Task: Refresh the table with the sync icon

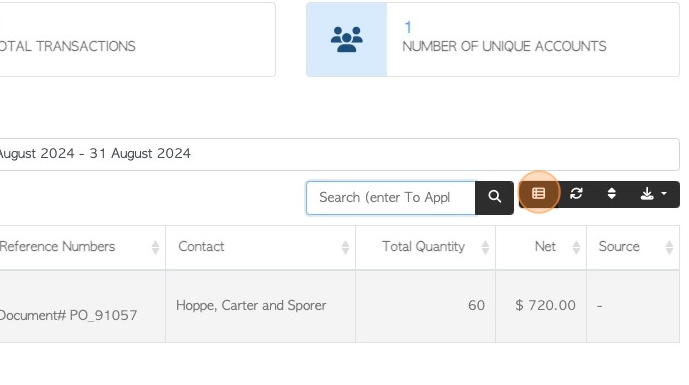Action: (x=576, y=194)
